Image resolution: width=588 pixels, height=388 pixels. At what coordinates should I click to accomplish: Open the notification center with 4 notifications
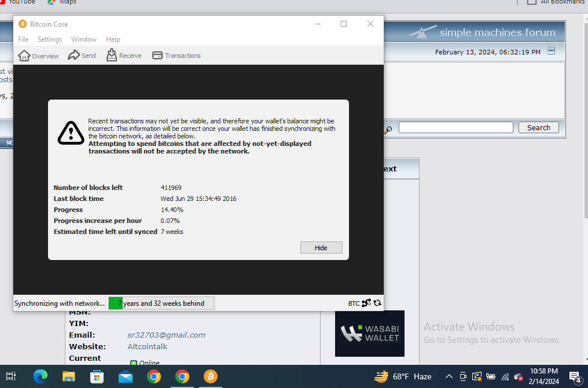coord(575,377)
